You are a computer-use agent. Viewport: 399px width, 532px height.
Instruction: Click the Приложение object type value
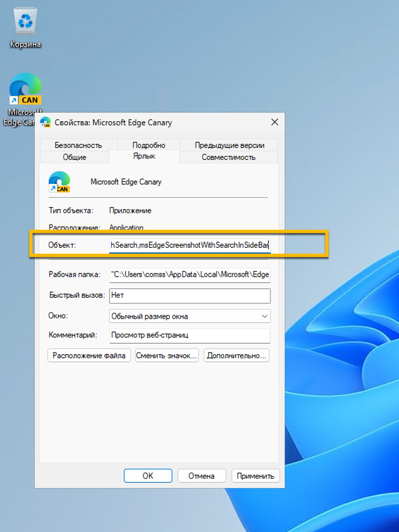130,211
